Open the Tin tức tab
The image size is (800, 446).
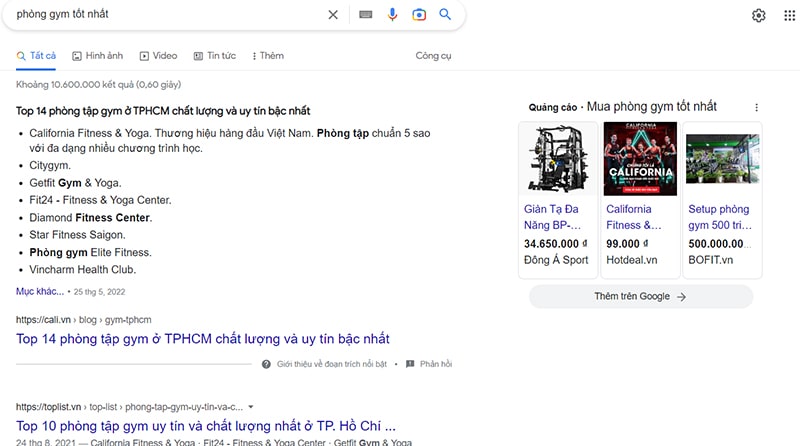tap(214, 56)
